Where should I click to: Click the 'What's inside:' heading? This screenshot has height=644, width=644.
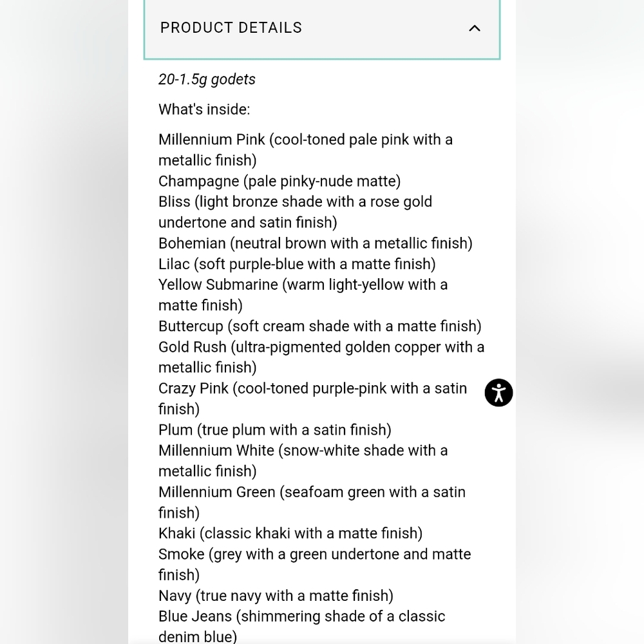point(204,109)
